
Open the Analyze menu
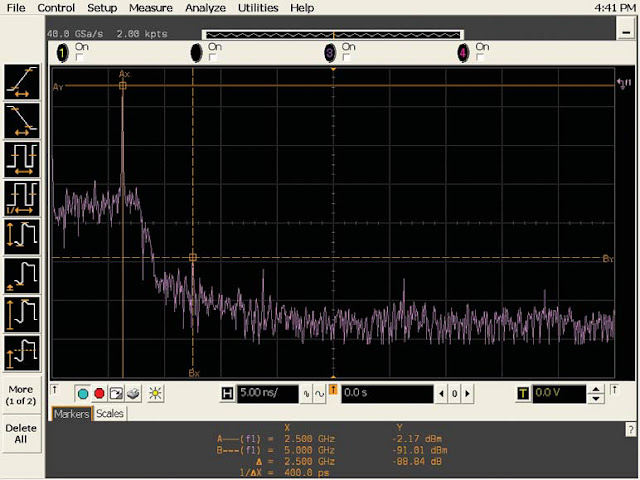(205, 8)
